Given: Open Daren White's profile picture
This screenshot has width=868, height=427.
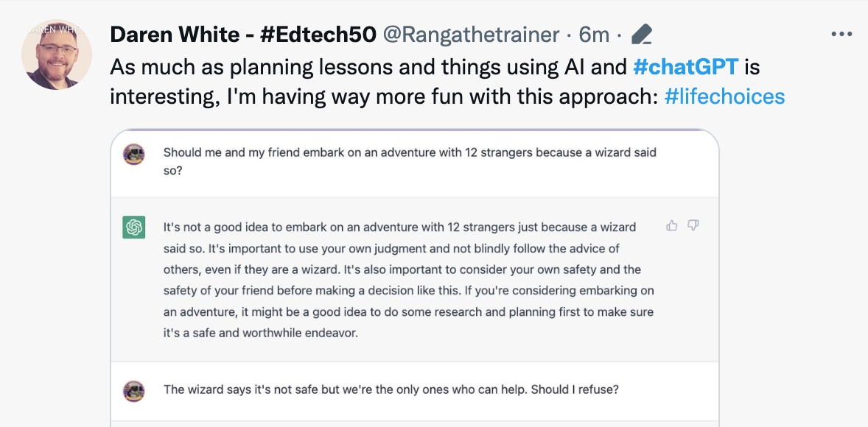Looking at the screenshot, I should [57, 54].
